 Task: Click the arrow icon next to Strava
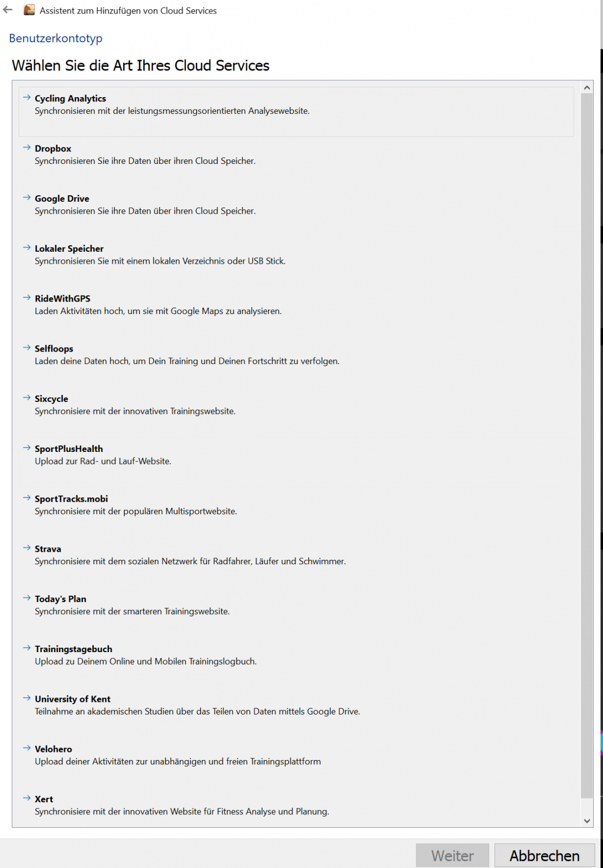point(27,548)
